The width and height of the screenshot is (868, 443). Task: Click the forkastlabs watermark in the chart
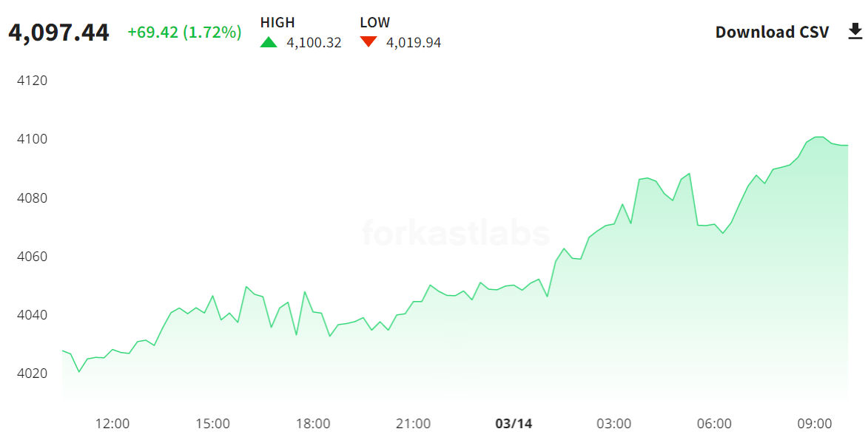[x=456, y=234]
